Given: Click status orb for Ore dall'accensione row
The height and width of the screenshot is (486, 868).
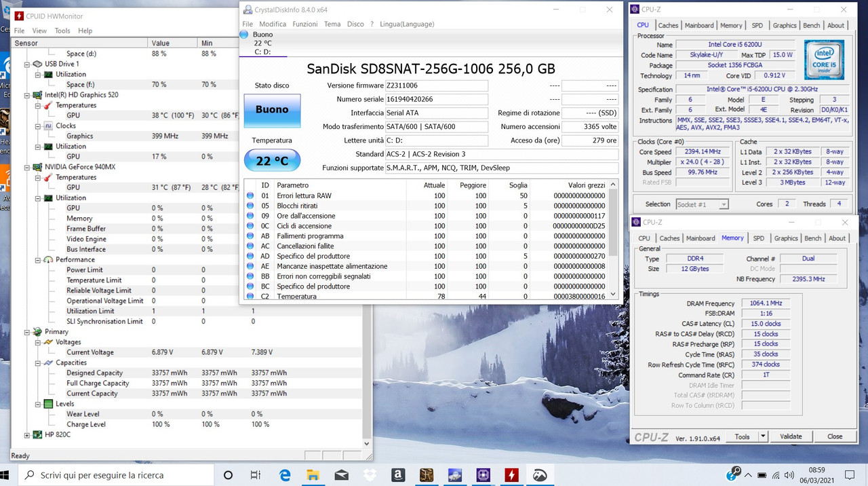Looking at the screenshot, I should 250,216.
